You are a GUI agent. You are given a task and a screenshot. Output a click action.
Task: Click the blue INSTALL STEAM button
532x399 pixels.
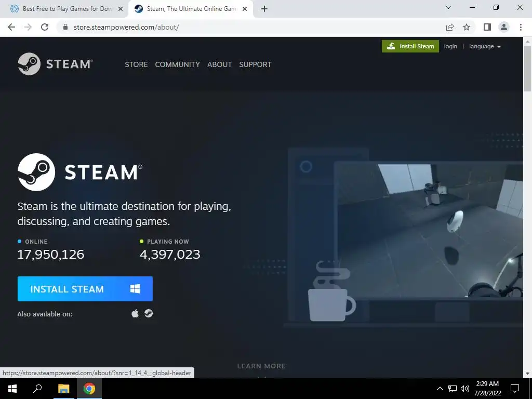click(x=85, y=289)
